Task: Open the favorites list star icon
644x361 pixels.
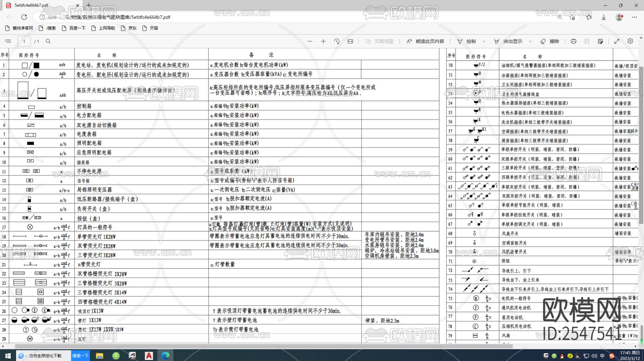Action: click(x=589, y=17)
